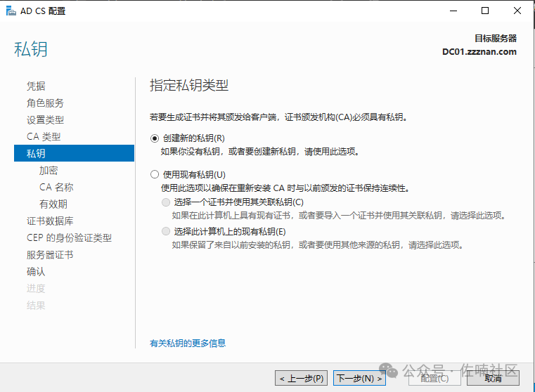Close the AD CS 配置 window
The image size is (535, 392).
click(517, 11)
